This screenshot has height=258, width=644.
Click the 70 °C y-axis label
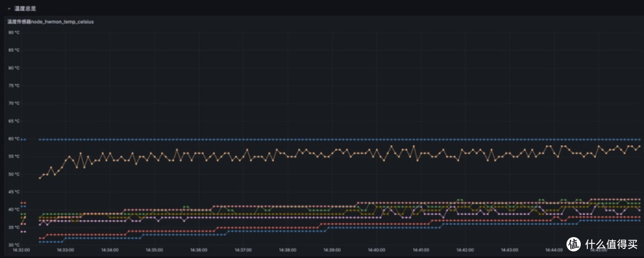(14, 103)
